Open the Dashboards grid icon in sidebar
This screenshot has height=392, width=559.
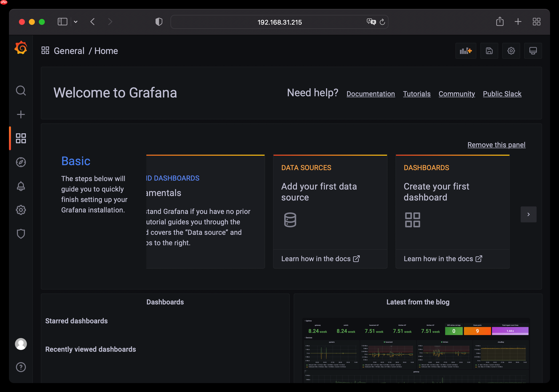pyautogui.click(x=21, y=138)
